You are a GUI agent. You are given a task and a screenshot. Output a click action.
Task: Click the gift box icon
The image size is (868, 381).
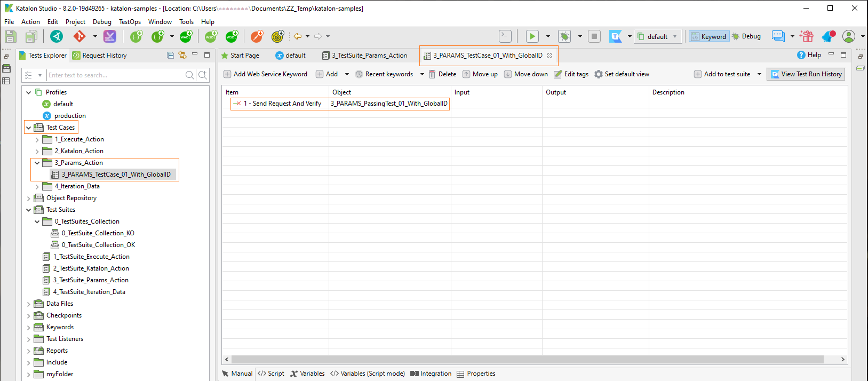coord(807,36)
